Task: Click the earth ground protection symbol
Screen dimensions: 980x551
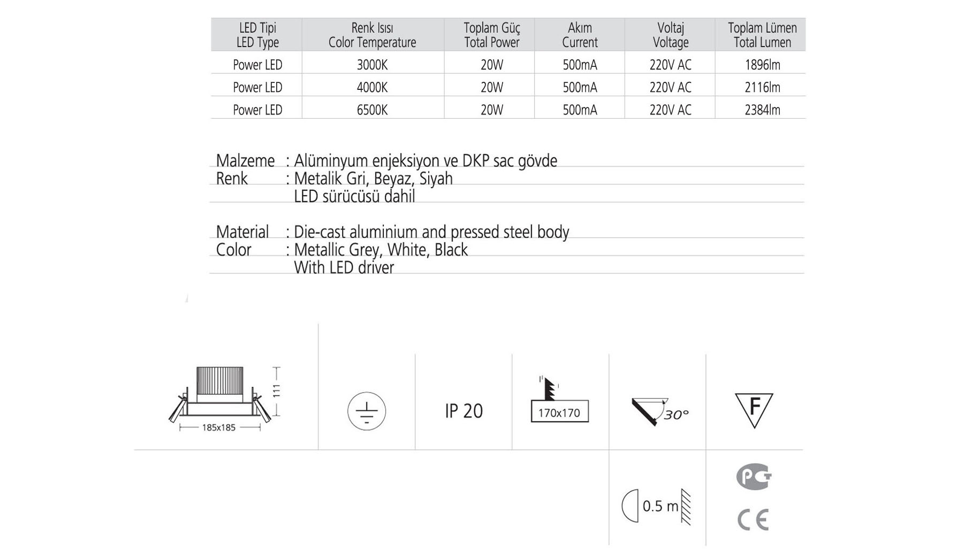Action: click(366, 411)
